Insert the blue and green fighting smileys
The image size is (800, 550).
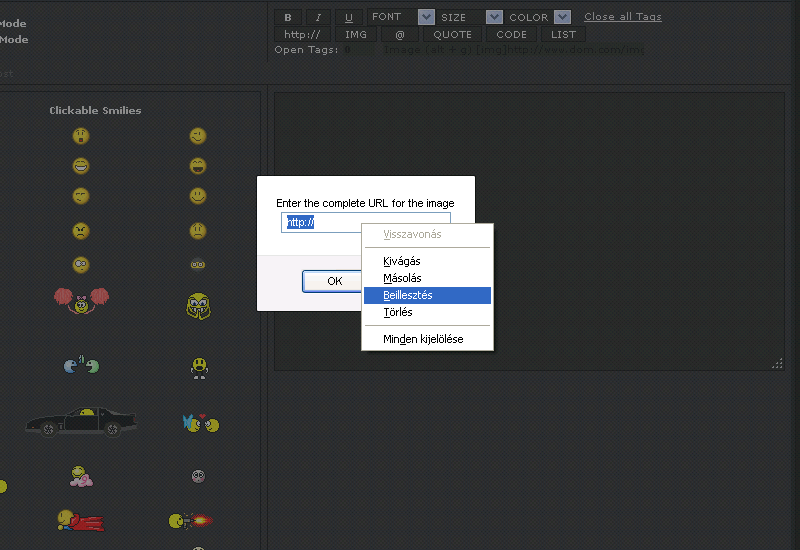82,364
